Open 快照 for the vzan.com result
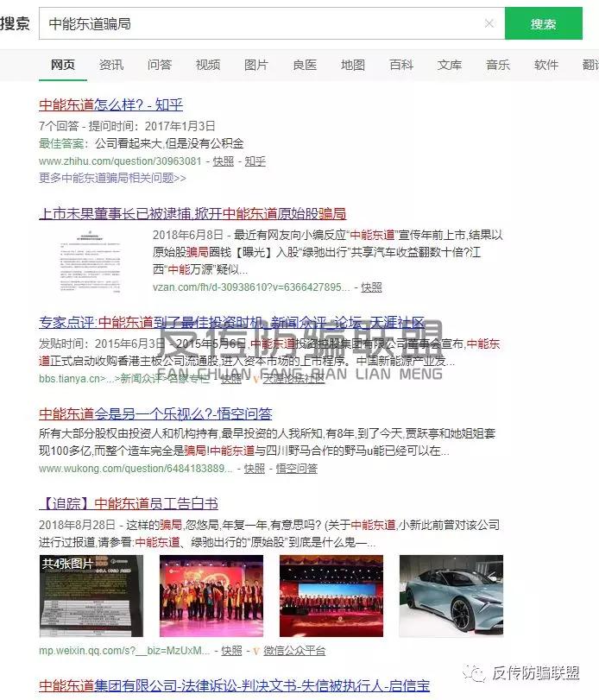599x700 pixels. 371,287
